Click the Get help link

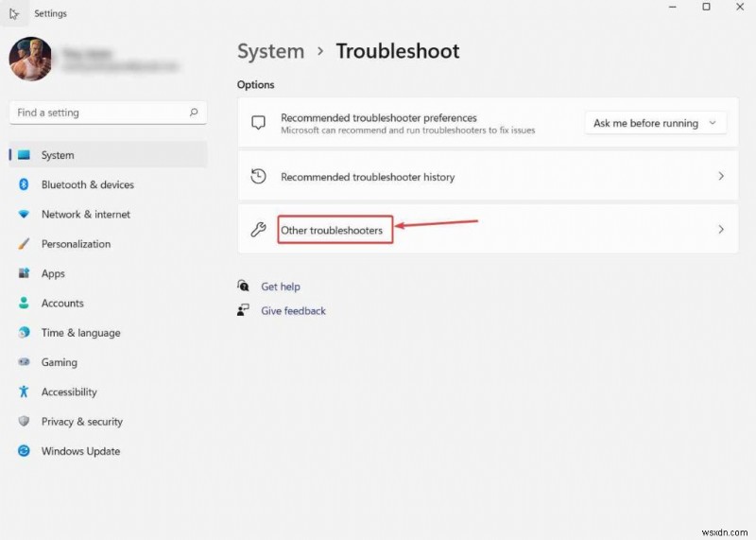pos(281,287)
